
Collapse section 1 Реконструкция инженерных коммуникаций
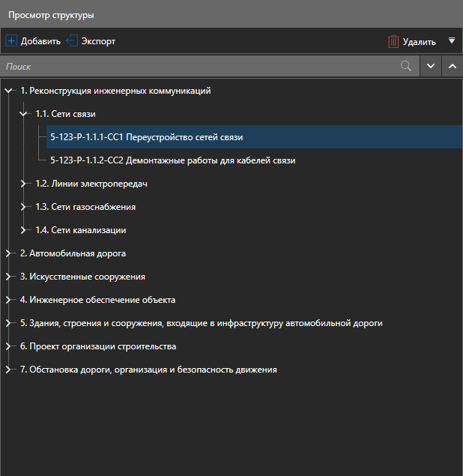click(9, 91)
